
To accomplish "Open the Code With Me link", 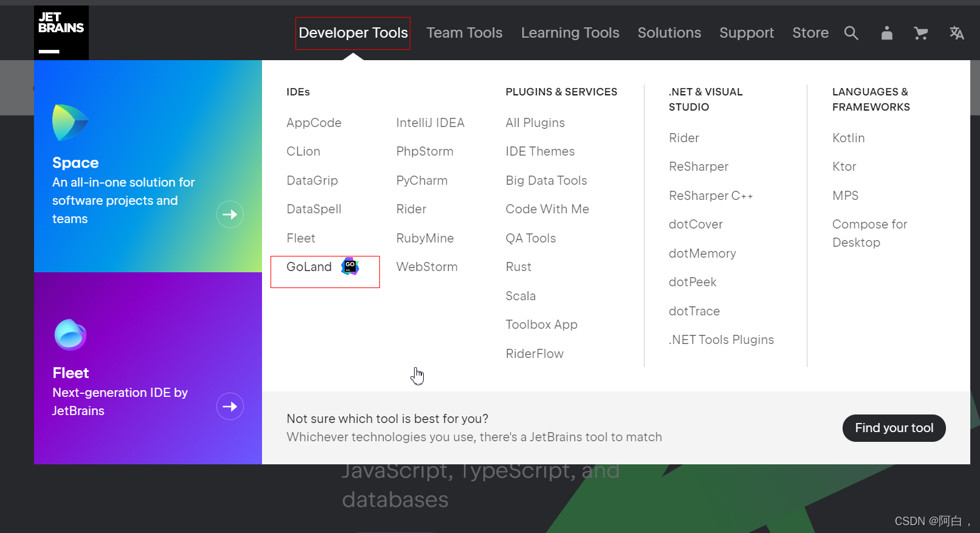I will 547,209.
